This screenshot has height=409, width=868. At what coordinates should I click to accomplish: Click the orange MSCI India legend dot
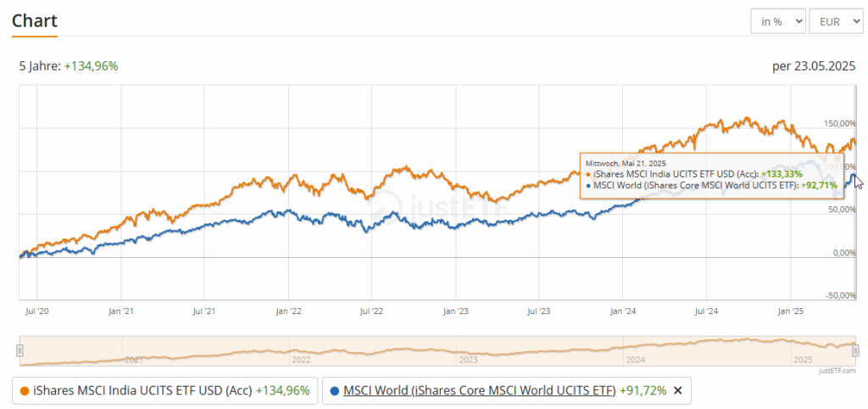point(24,391)
